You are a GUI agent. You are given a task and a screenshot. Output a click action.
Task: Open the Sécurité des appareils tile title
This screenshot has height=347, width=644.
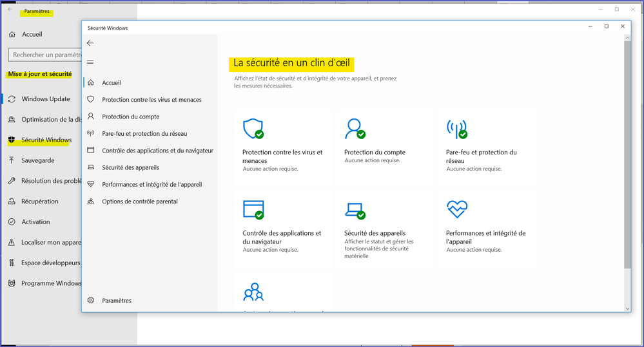[x=375, y=233]
